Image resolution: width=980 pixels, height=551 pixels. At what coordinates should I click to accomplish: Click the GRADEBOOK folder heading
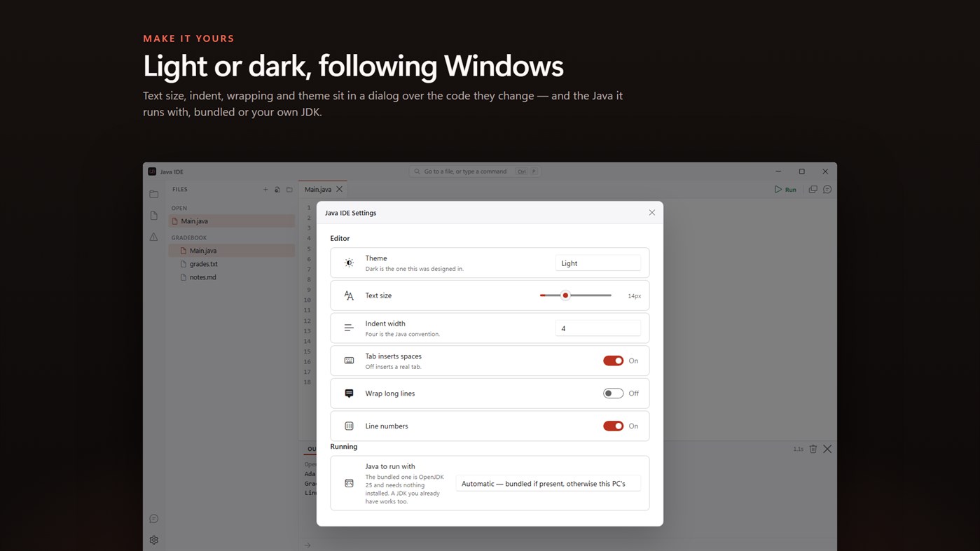coord(189,237)
